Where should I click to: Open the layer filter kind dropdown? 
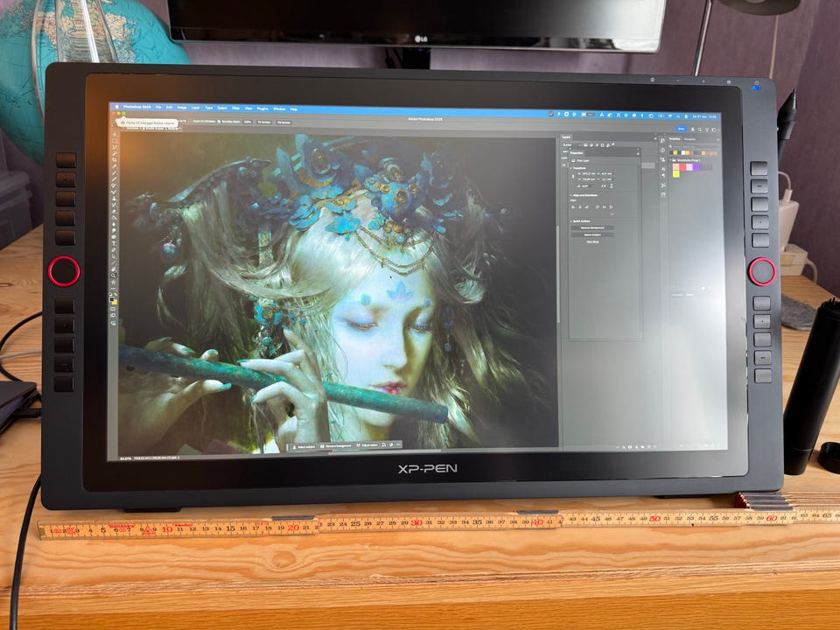click(x=571, y=145)
